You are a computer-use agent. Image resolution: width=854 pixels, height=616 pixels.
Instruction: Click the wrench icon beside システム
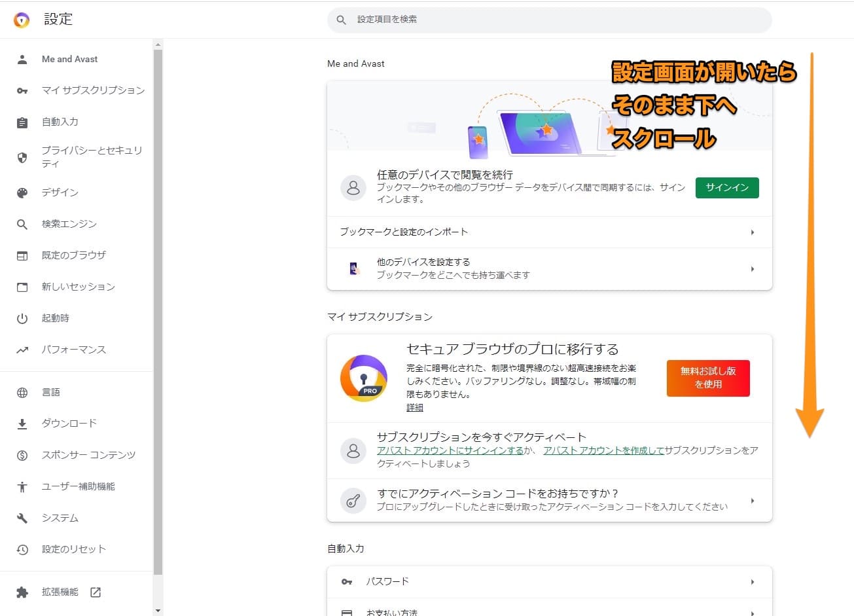[22, 518]
